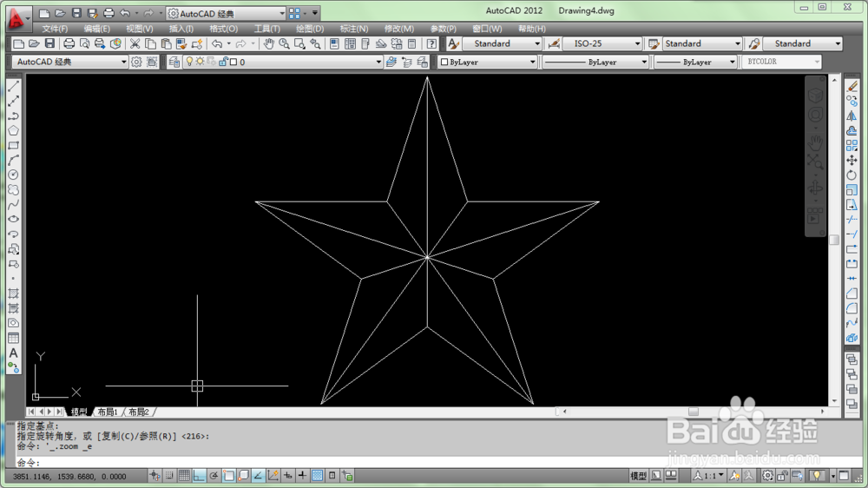Pick the Rectangle draw tool
Viewport: 868px width, 488px height.
tap(14, 146)
